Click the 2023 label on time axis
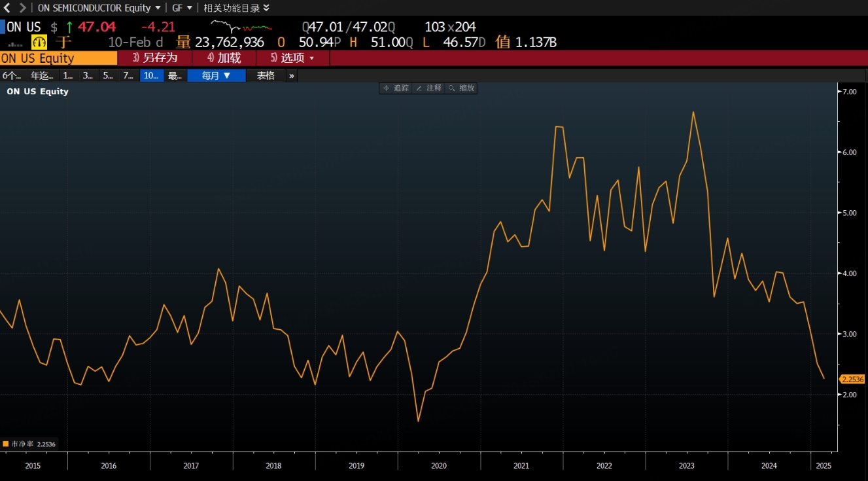Image resolution: width=868 pixels, height=481 pixels. pyautogui.click(x=687, y=466)
